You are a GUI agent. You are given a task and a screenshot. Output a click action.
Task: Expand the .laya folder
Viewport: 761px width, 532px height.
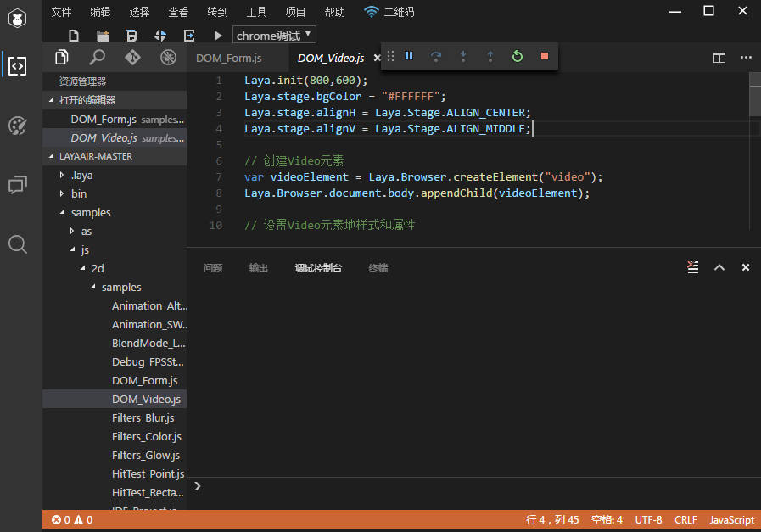coord(81,175)
